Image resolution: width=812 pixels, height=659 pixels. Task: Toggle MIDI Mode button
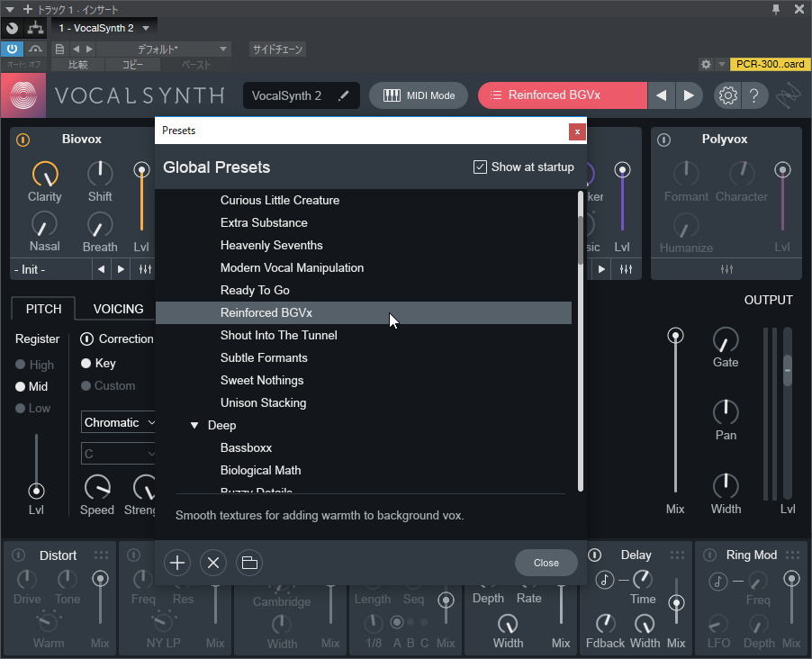[x=419, y=95]
